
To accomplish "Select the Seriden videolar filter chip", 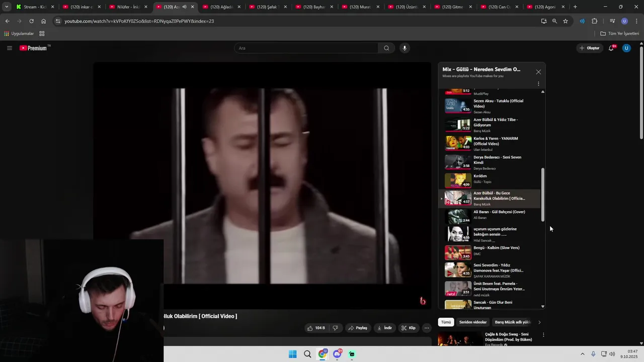I will pos(473,322).
